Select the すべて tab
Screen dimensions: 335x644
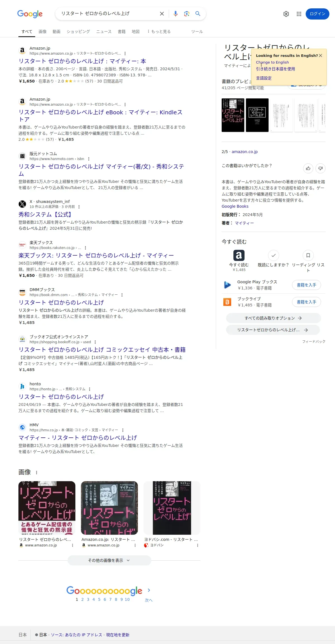[x=27, y=32]
